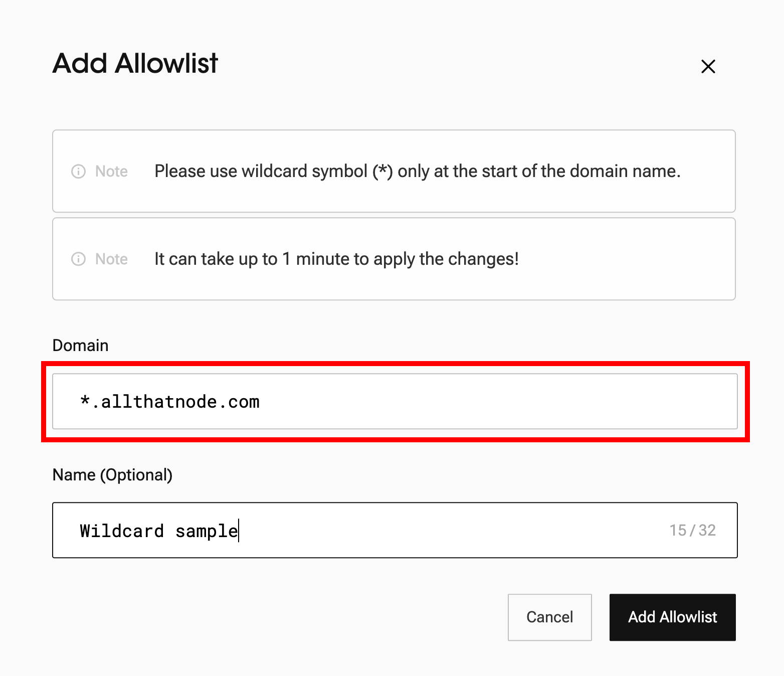Click the Domain input field
The image size is (784, 676).
pyautogui.click(x=395, y=401)
